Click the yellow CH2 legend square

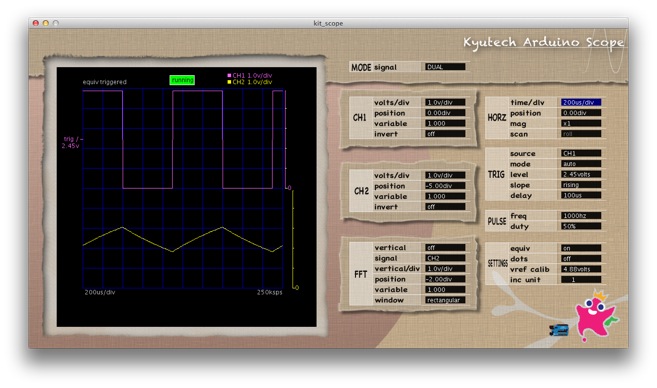coord(229,82)
